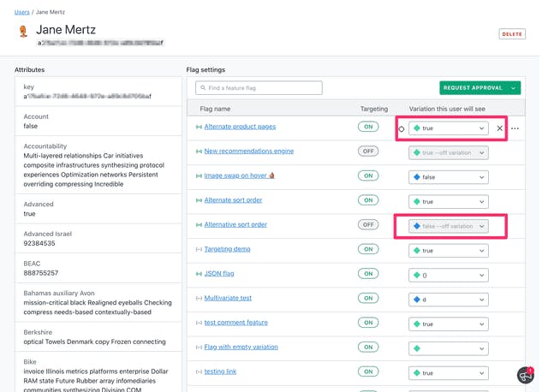Click the arrow on the Request Approval button

tap(514, 88)
